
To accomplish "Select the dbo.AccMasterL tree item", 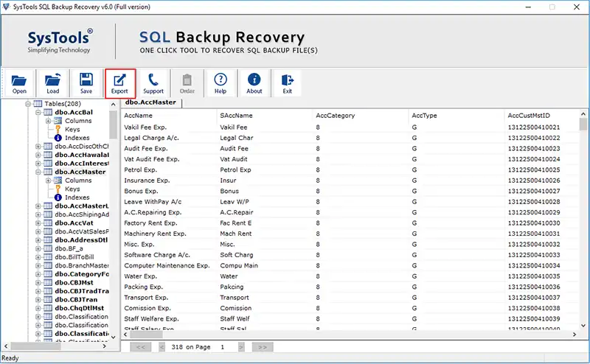I will [x=82, y=206].
